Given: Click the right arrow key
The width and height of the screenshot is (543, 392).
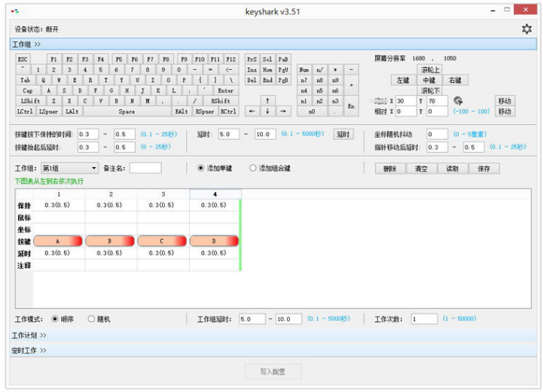Looking at the screenshot, I should (x=283, y=111).
